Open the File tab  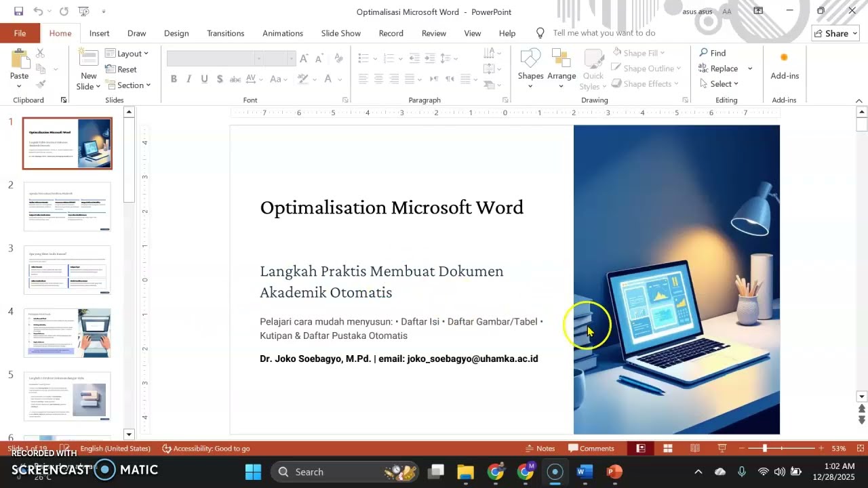pos(20,33)
